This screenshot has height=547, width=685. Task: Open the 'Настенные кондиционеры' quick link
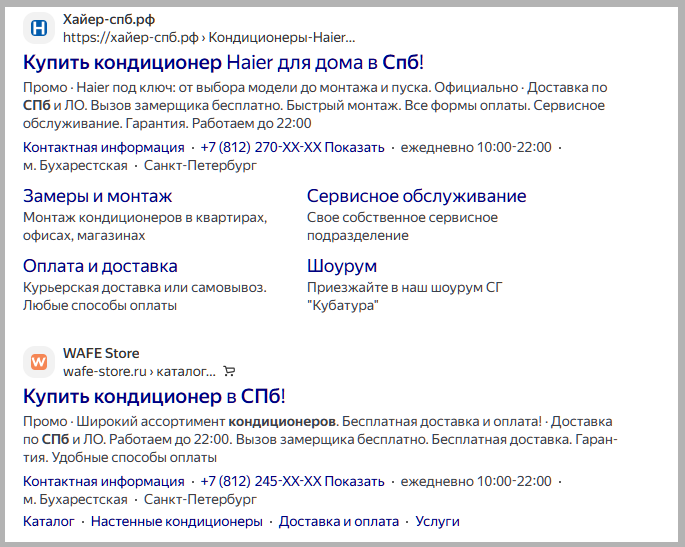(176, 522)
